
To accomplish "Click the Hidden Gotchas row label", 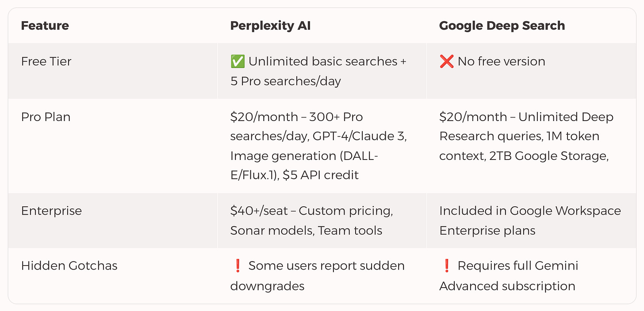I will pos(69,266).
